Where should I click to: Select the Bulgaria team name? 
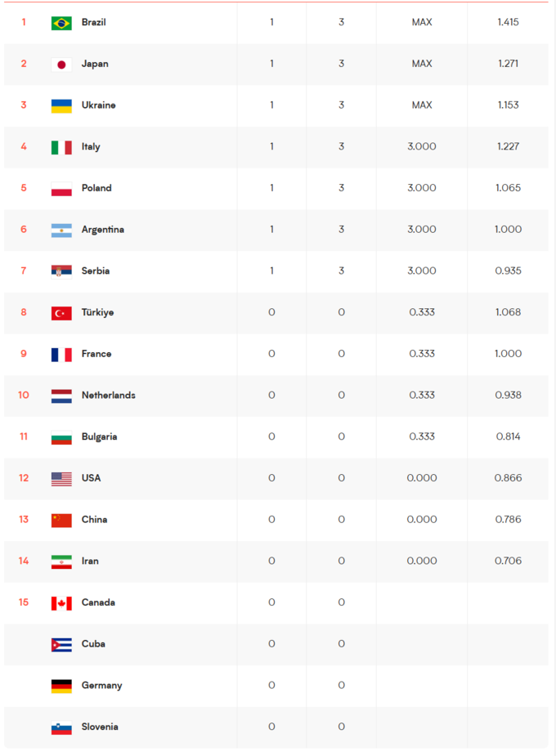click(x=99, y=436)
